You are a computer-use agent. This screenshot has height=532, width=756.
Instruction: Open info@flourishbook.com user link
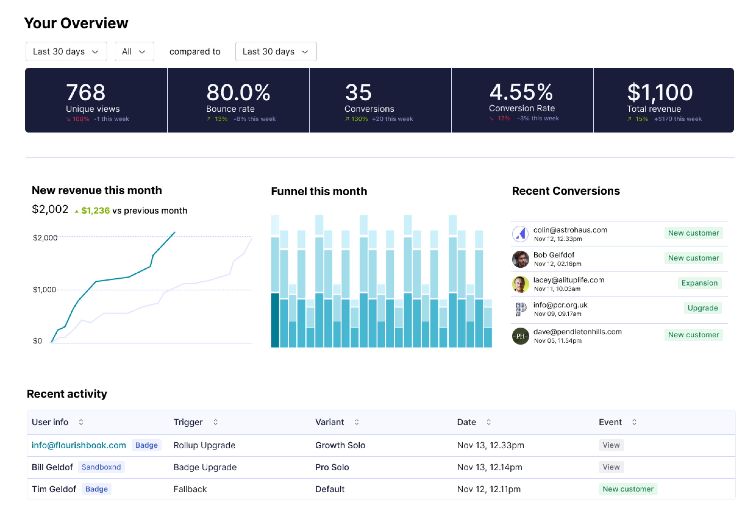pos(79,445)
